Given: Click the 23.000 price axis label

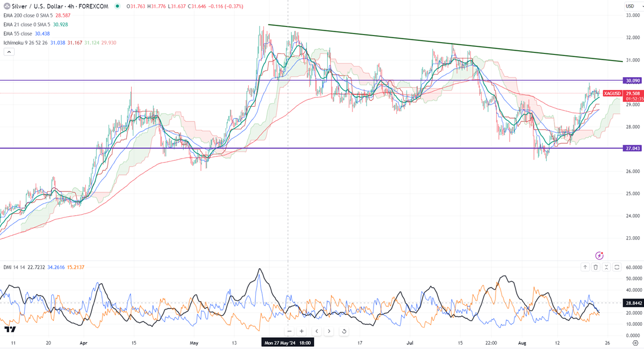Looking at the screenshot, I should [x=633, y=238].
